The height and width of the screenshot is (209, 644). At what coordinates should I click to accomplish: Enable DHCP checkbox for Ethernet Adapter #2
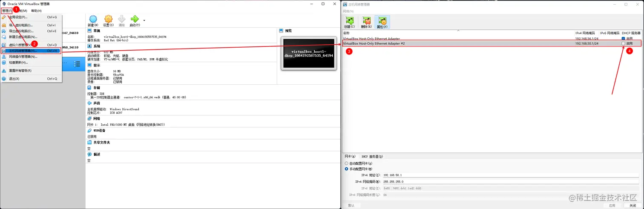tap(623, 43)
